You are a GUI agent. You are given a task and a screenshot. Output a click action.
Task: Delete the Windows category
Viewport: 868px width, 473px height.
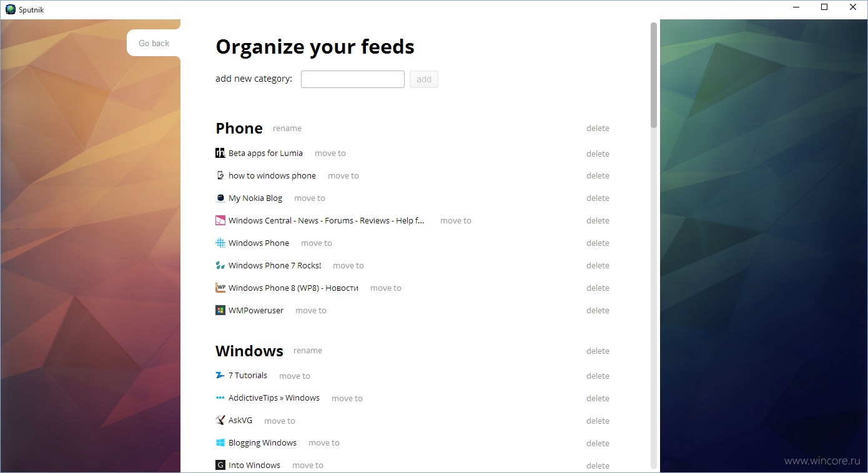pos(598,351)
